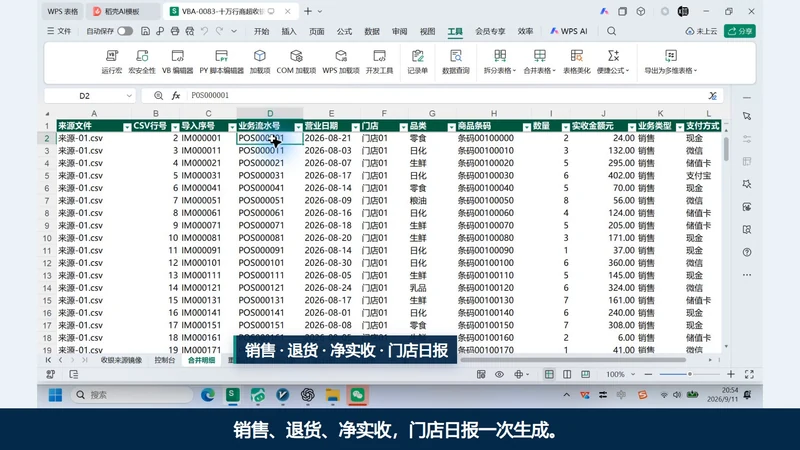This screenshot has height=450, width=800.
Task: Open the Name Box dropdown arrow
Action: [129, 95]
